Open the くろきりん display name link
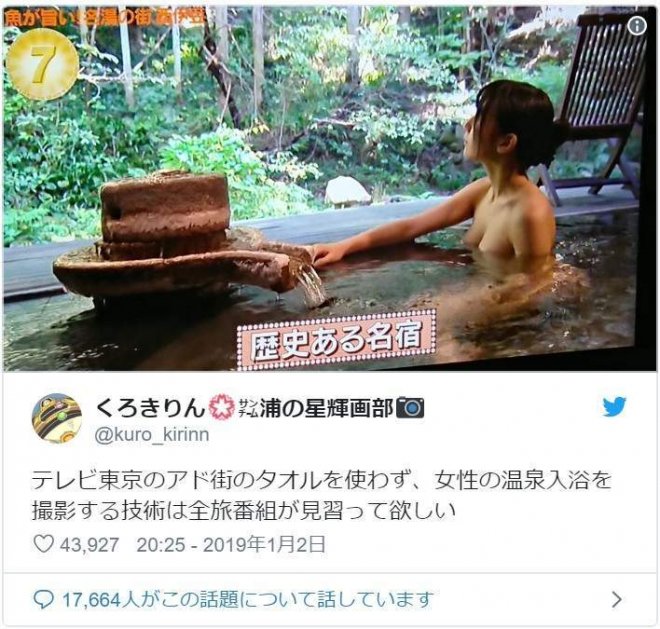The image size is (660, 629). (x=151, y=408)
